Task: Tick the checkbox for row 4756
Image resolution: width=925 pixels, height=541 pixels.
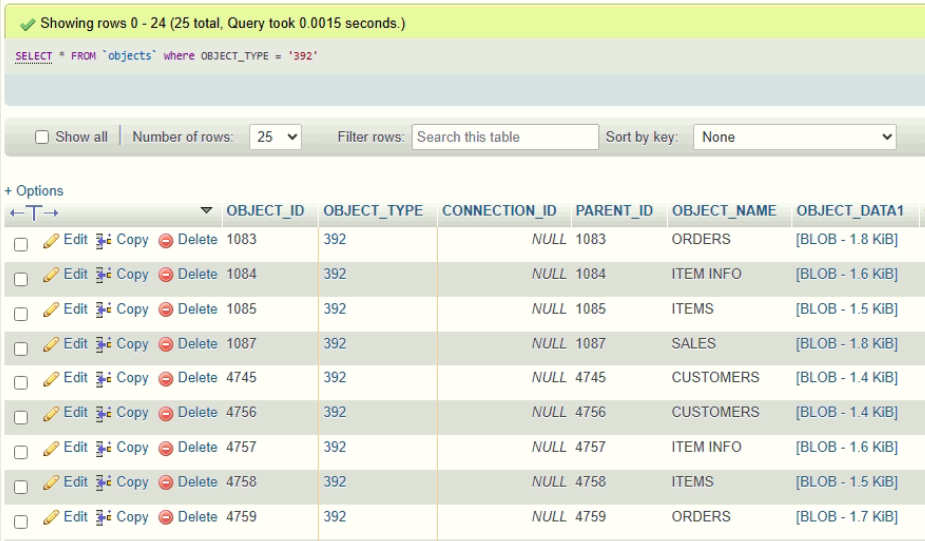Action: coord(21,418)
